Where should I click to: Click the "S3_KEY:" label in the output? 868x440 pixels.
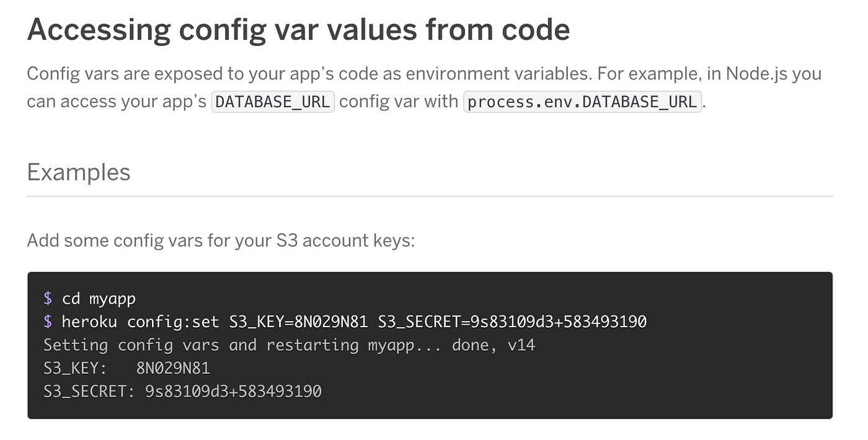(x=75, y=368)
